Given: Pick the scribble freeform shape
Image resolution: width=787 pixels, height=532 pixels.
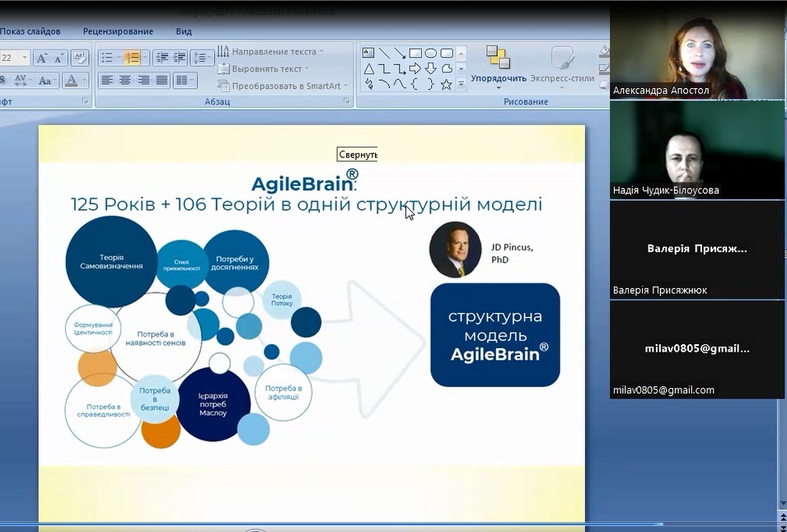Looking at the screenshot, I should [x=368, y=84].
